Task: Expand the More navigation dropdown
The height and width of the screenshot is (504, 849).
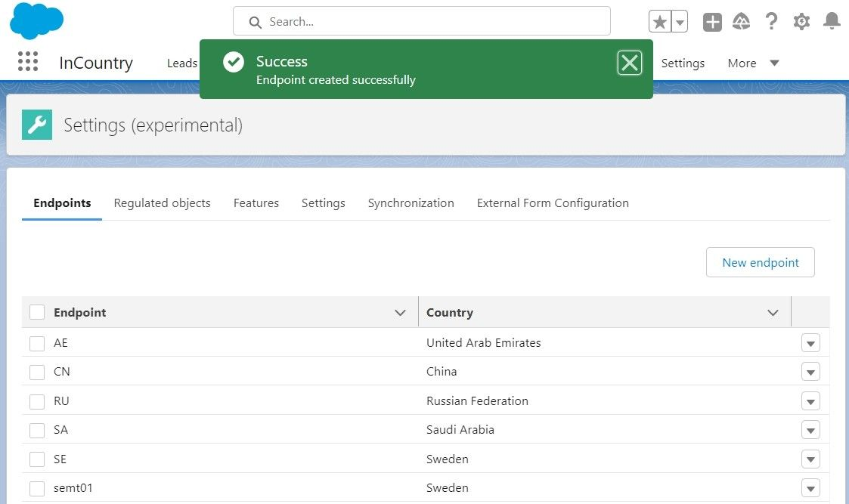Action: 753,63
